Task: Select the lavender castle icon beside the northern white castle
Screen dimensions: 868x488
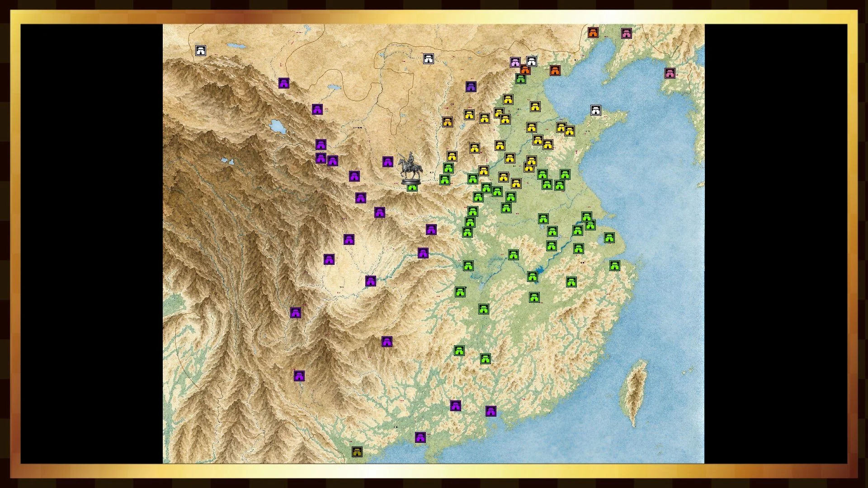Action: tap(515, 62)
